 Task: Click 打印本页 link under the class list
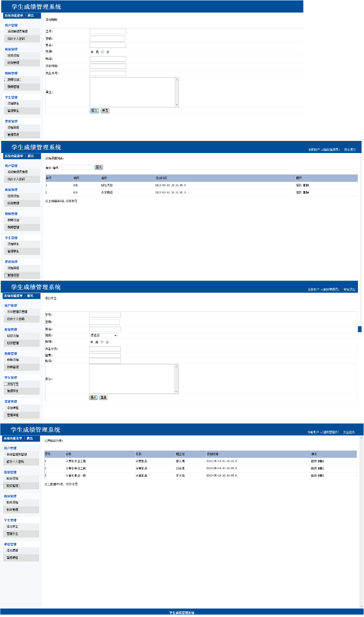pyautogui.click(x=72, y=484)
